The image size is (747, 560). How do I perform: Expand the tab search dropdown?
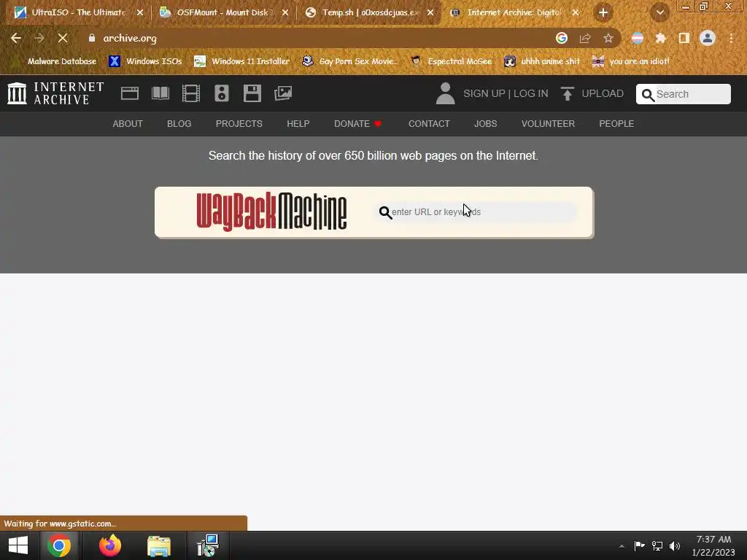(660, 12)
